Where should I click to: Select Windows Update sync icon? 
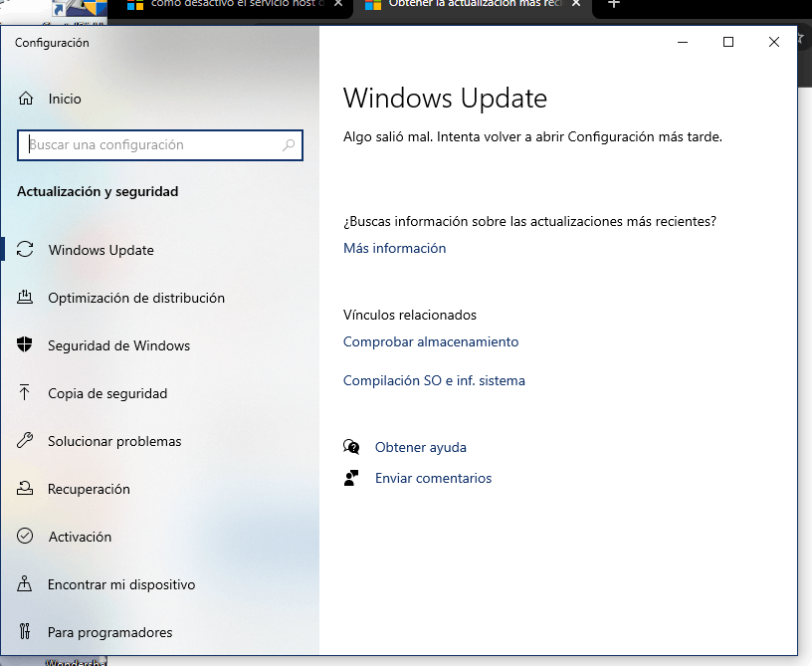pyautogui.click(x=25, y=250)
